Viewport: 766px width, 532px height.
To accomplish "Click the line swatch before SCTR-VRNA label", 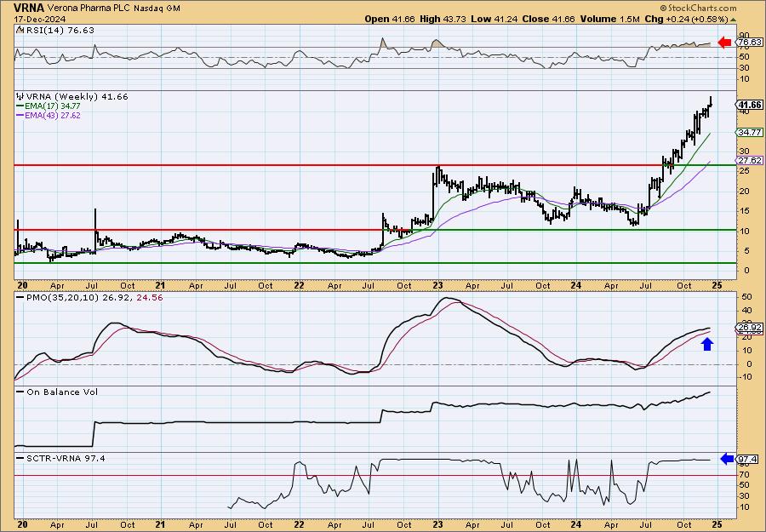I will (20, 458).
